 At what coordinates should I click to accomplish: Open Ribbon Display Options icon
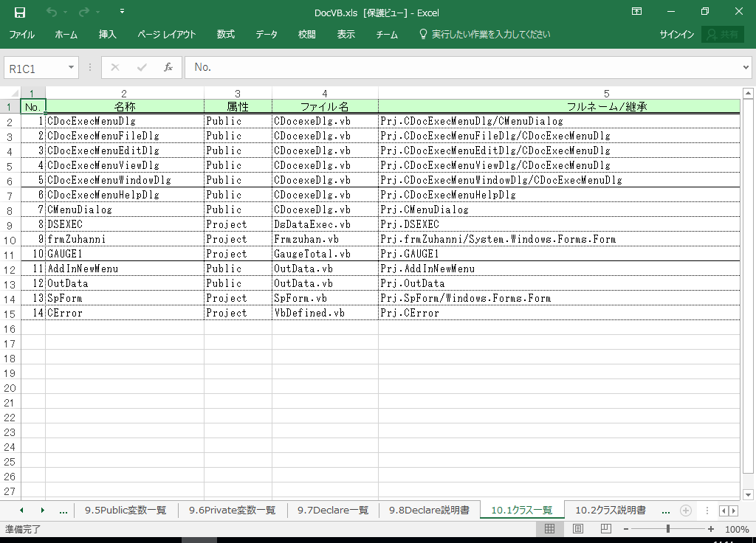(637, 12)
